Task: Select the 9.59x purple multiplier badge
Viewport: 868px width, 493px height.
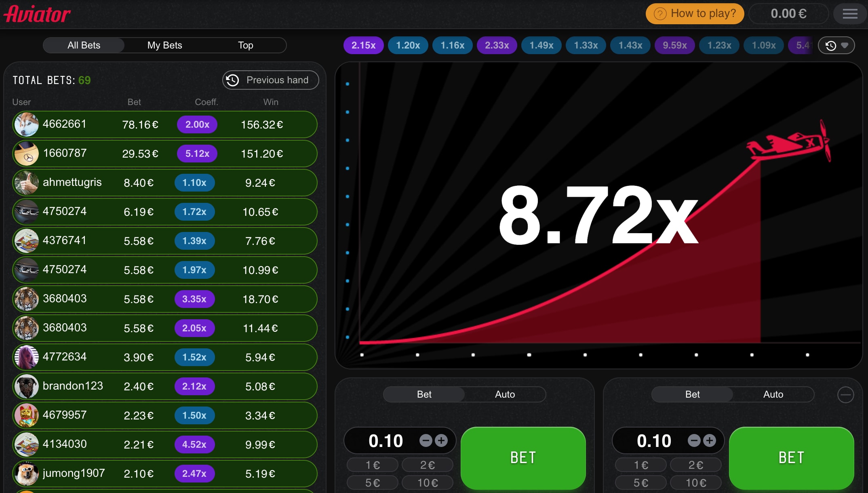Action: (x=674, y=45)
